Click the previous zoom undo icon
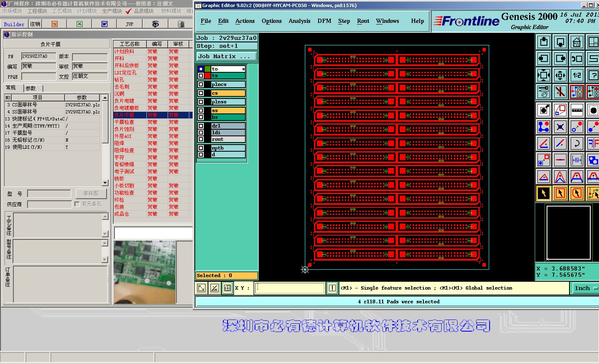 pos(577,59)
